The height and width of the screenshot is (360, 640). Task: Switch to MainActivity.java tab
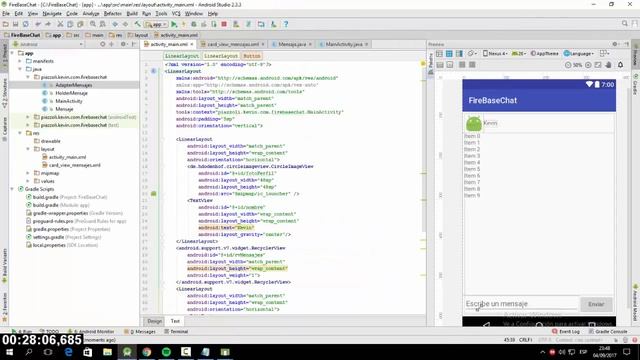(x=344, y=44)
